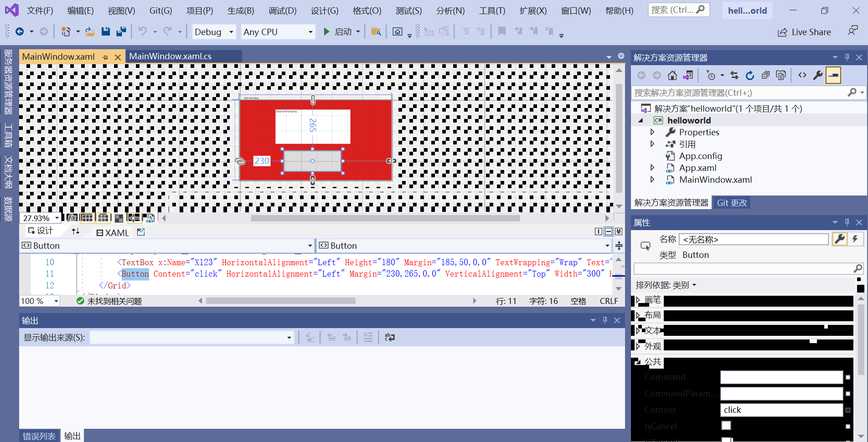The height and width of the screenshot is (442, 868).
Task: Open the Git(G) menu
Action: (160, 10)
